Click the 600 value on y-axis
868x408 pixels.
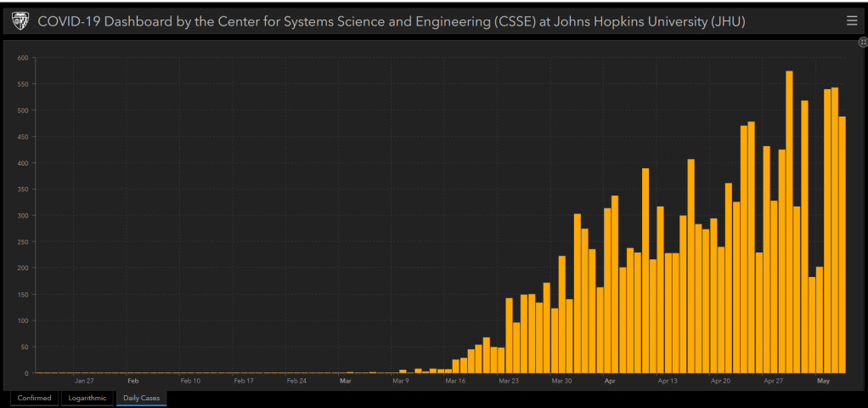pyautogui.click(x=22, y=58)
